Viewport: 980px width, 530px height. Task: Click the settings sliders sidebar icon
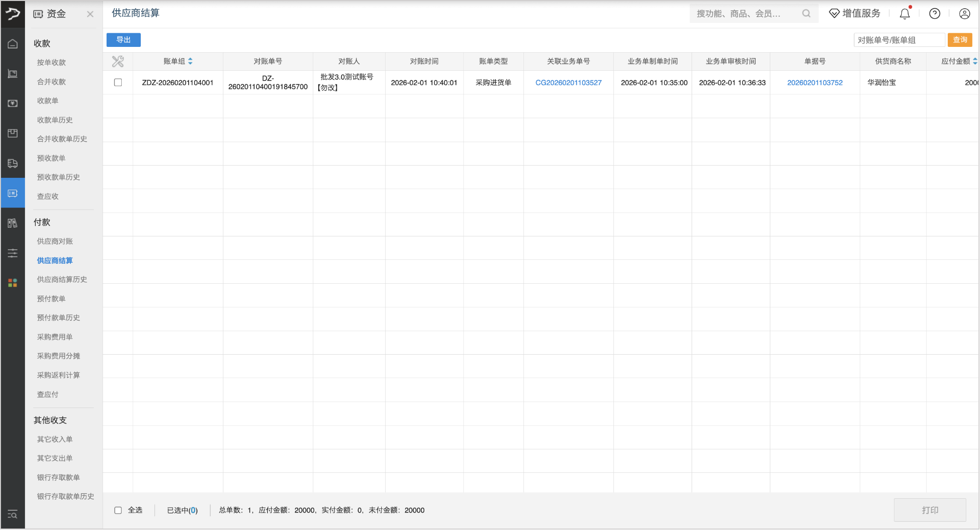coord(13,253)
